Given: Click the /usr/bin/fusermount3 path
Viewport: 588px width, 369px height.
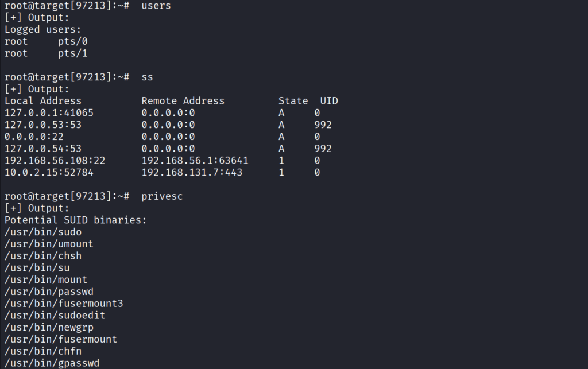Looking at the screenshot, I should click(x=64, y=304).
